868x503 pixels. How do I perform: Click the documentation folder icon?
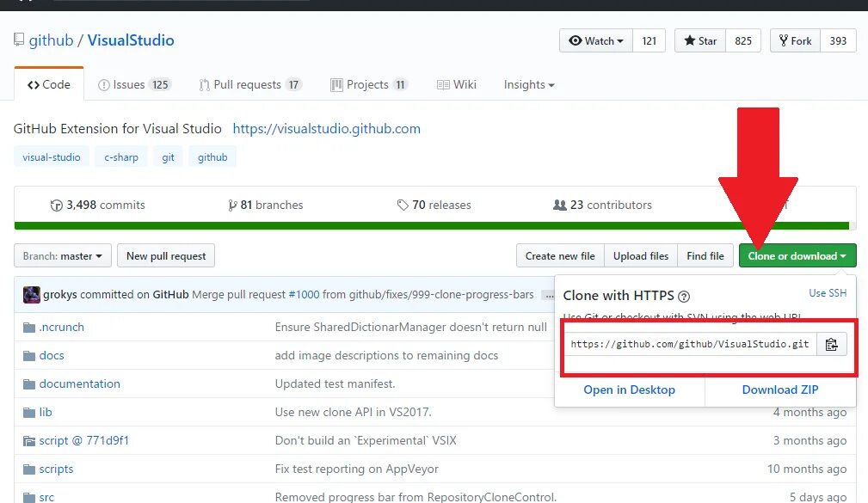tap(28, 384)
